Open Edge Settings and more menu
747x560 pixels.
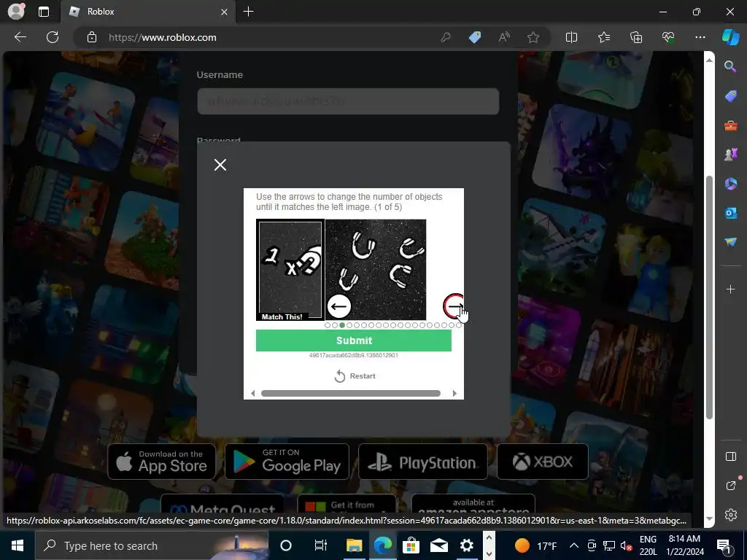pyautogui.click(x=700, y=37)
